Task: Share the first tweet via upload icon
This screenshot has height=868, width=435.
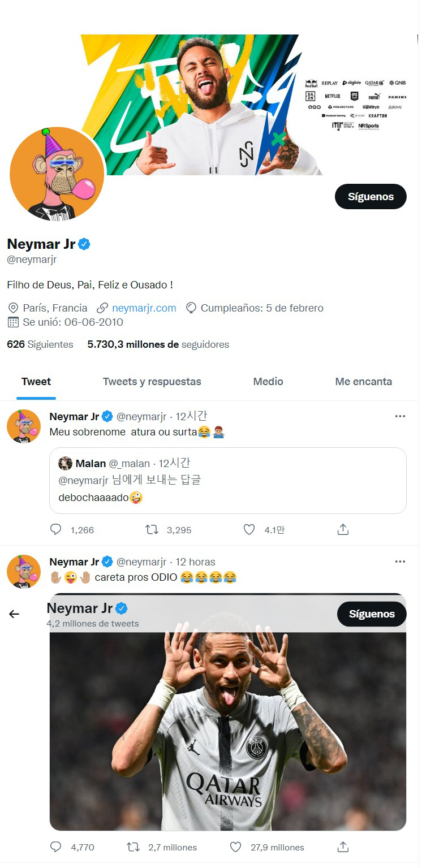Action: tap(343, 530)
